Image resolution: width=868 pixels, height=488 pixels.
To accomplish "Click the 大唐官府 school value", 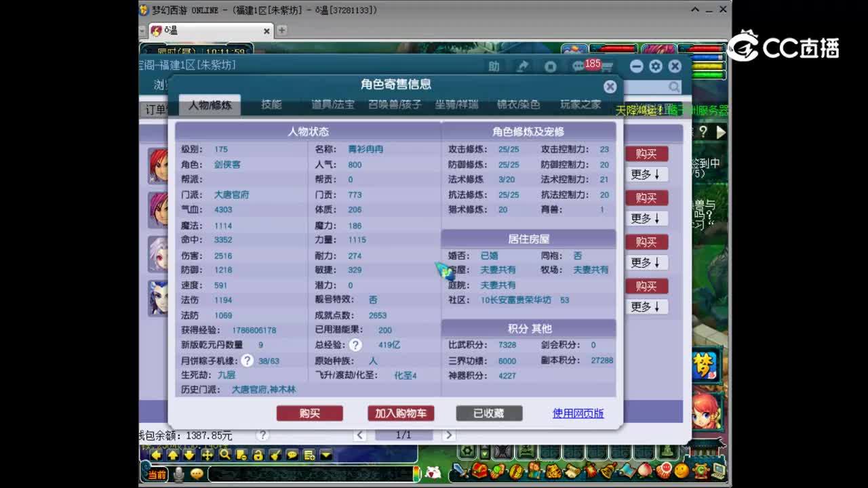I will tap(231, 195).
